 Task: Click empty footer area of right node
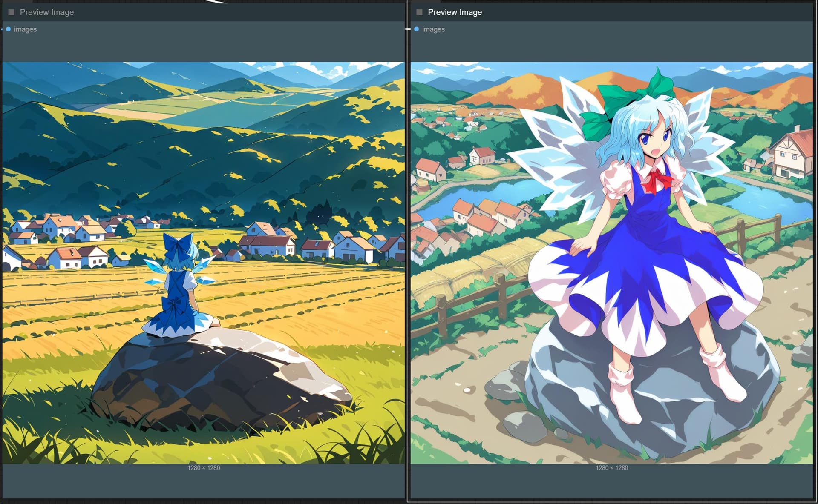click(x=612, y=484)
